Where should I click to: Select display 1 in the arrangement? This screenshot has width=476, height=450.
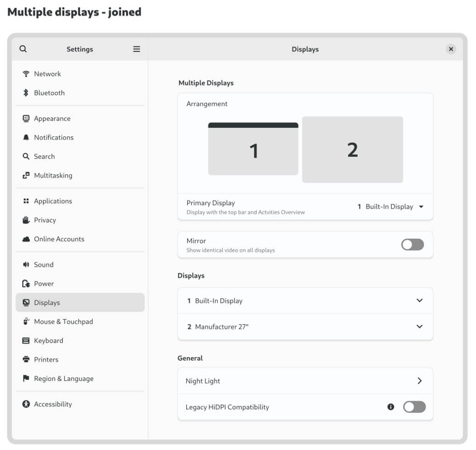click(x=253, y=151)
